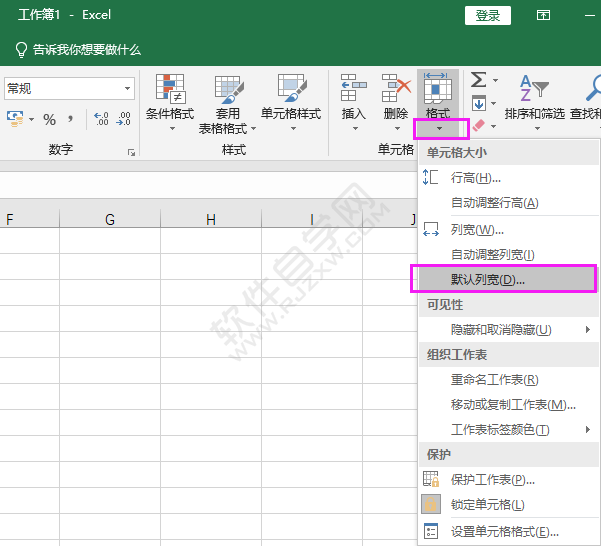Apply accounting number format icon
This screenshot has height=546, width=601.
tap(15, 119)
